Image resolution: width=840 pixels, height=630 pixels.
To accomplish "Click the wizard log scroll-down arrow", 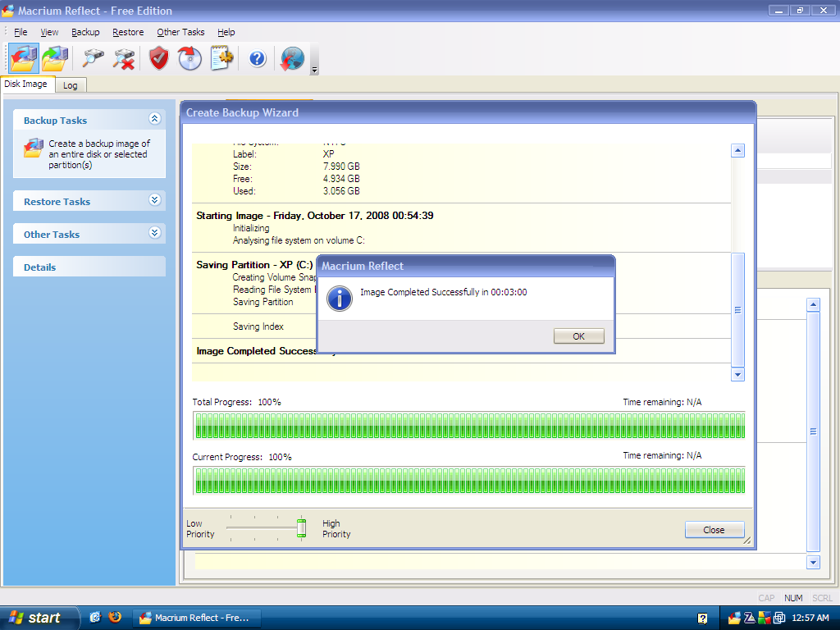I will point(737,374).
